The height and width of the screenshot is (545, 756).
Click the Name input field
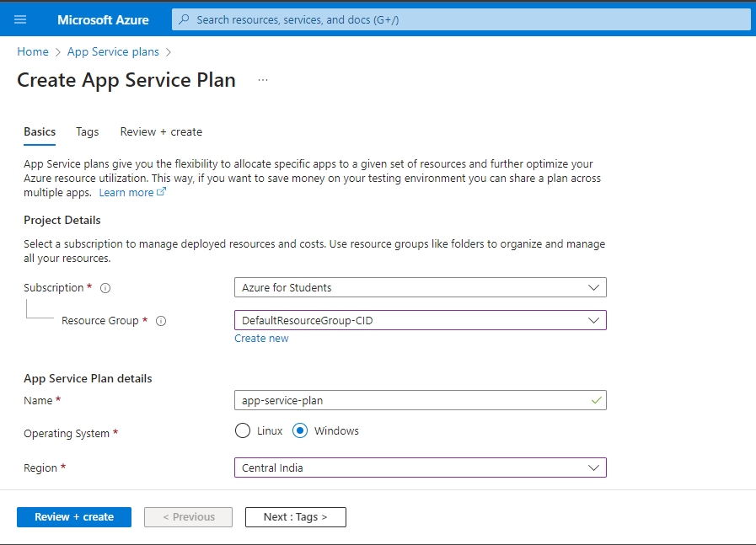(413, 400)
